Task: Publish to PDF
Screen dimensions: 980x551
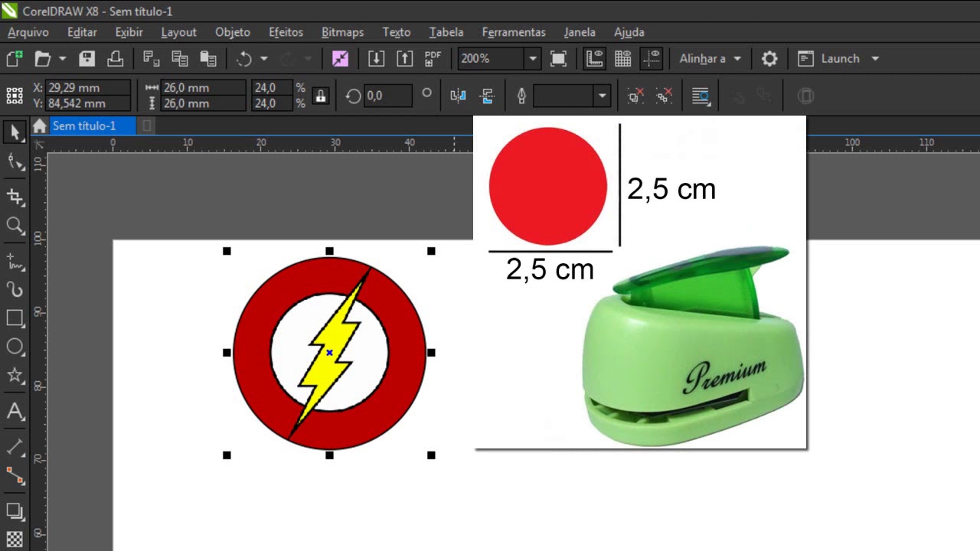Action: point(433,58)
